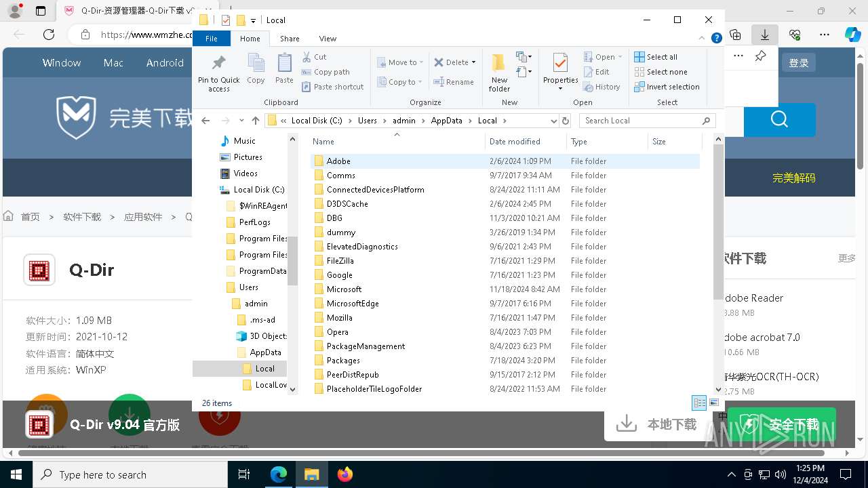868x488 pixels.
Task: Create a New folder from ribbon
Action: (x=499, y=73)
